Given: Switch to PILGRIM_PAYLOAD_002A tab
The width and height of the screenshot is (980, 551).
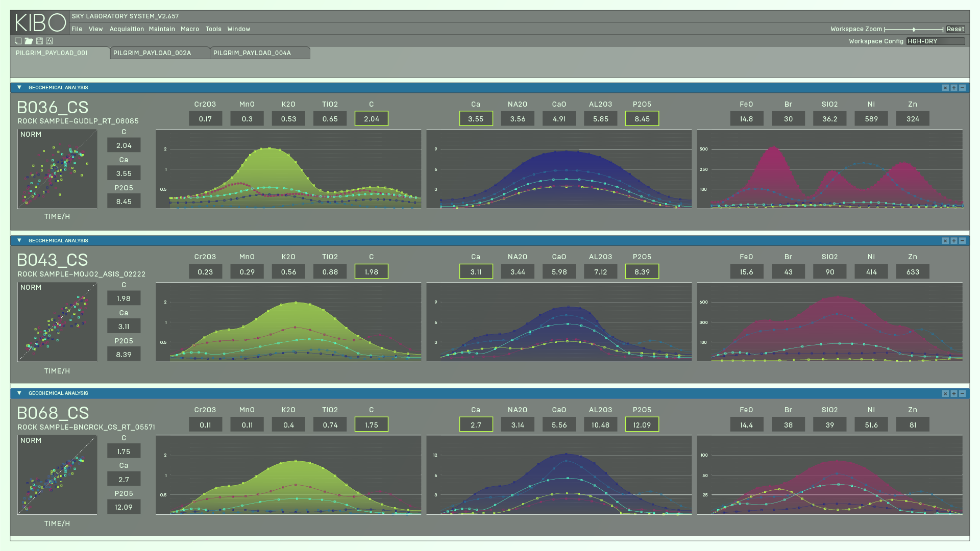Looking at the screenshot, I should coord(160,53).
